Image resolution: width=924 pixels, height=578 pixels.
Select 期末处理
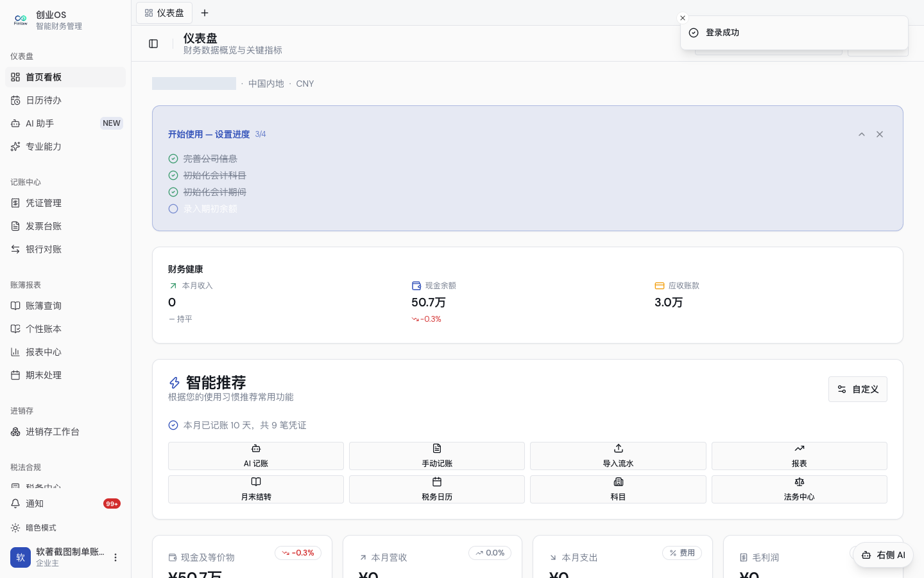[x=65, y=375]
